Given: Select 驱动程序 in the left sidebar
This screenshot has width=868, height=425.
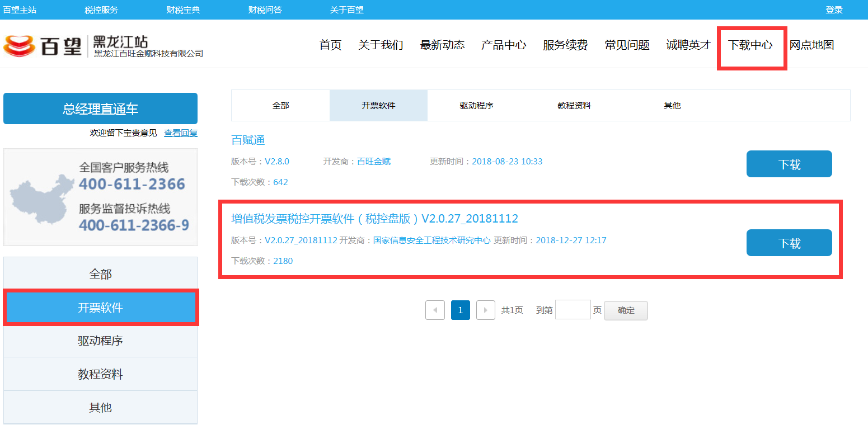Looking at the screenshot, I should (100, 341).
